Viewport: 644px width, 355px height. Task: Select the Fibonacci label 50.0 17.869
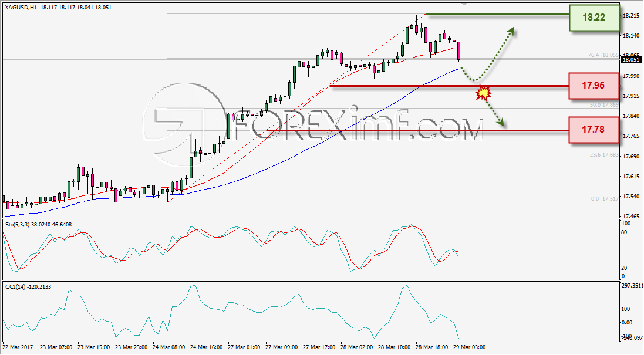603,105
